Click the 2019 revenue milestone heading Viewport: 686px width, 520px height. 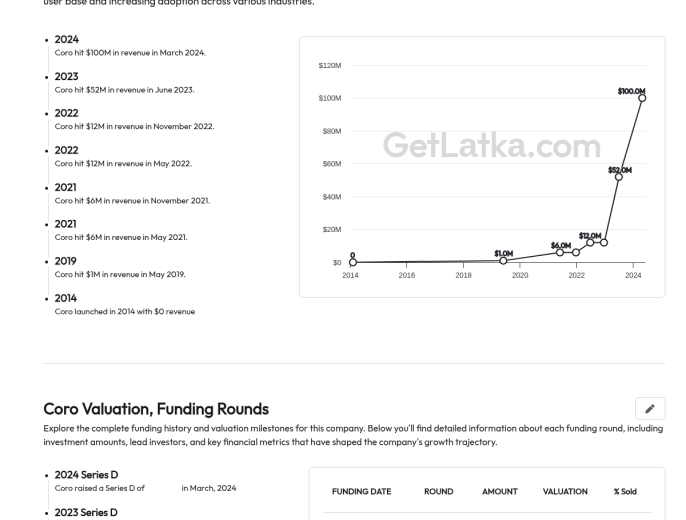point(65,261)
